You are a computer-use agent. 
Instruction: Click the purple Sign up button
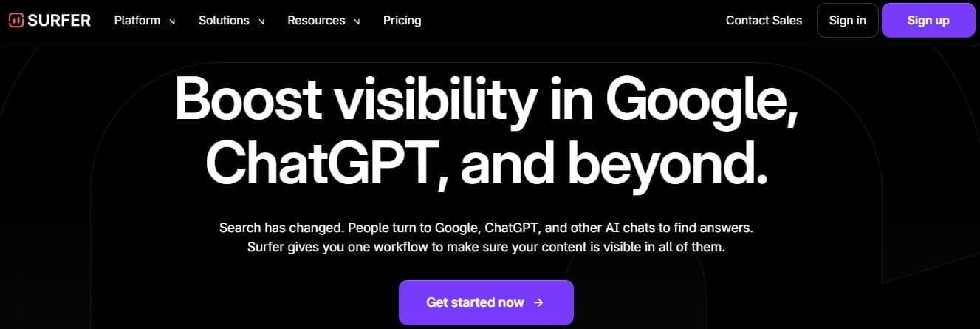(928, 21)
